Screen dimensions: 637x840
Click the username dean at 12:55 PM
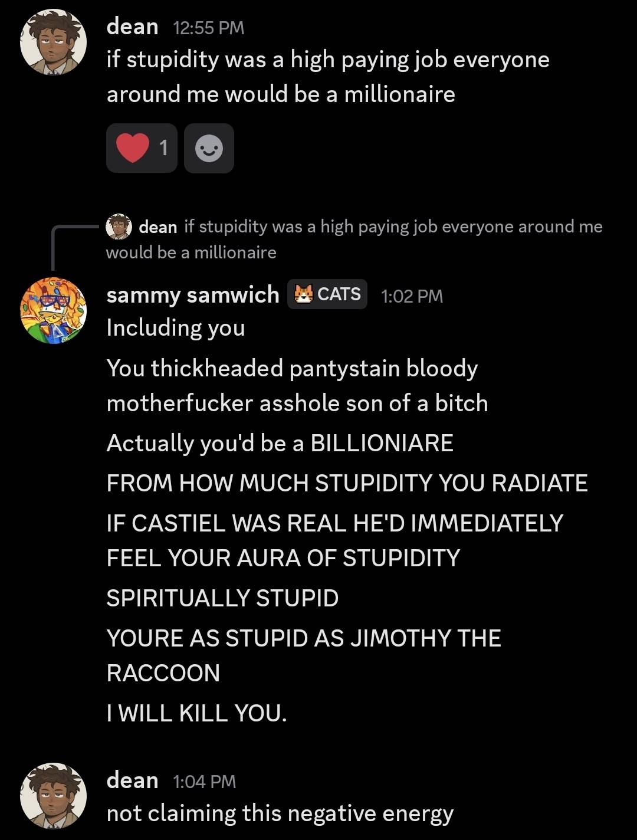tap(132, 27)
